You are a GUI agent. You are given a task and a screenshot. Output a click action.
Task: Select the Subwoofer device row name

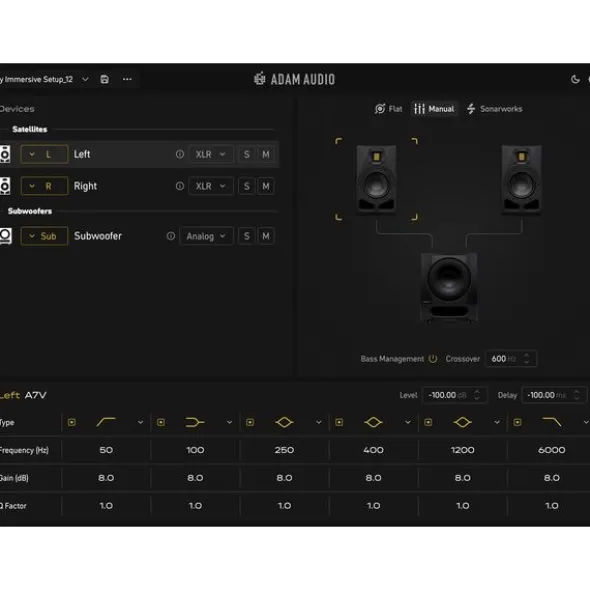(x=98, y=236)
